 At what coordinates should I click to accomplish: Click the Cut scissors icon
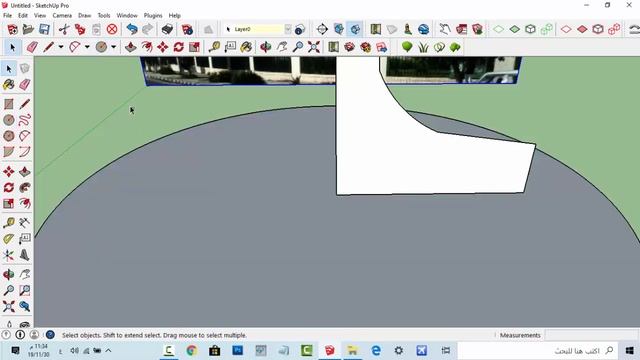pyautogui.click(x=64, y=29)
